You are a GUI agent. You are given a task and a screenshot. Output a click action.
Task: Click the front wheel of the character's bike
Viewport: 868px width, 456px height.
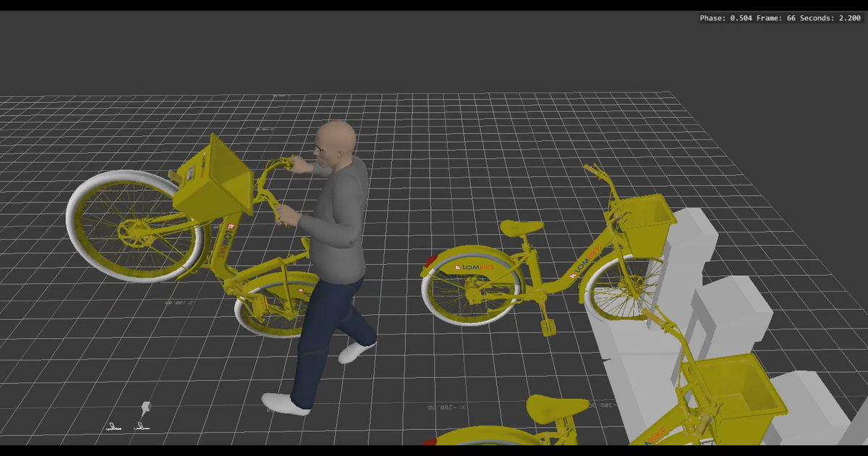coord(134,232)
